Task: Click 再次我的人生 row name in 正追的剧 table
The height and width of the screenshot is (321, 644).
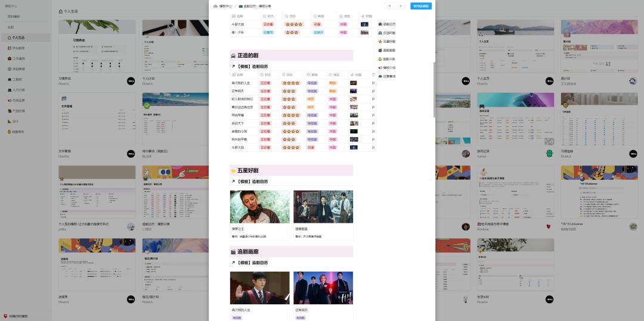Action: 241,83
